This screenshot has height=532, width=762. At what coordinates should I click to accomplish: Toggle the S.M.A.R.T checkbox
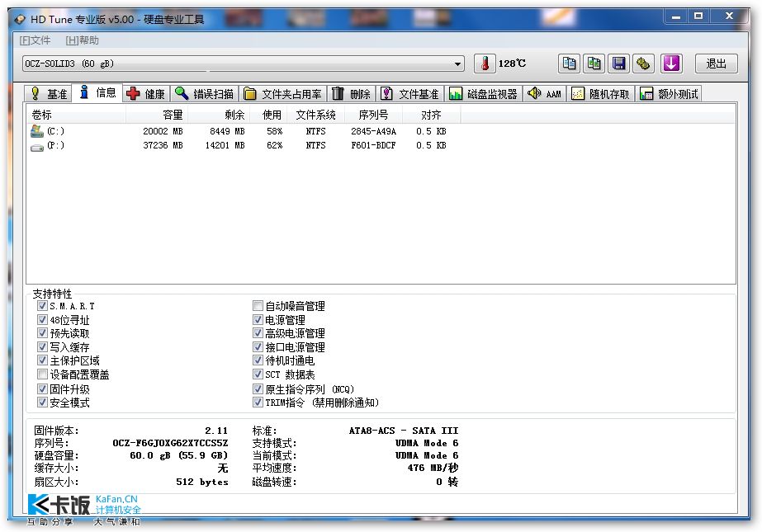point(42,306)
